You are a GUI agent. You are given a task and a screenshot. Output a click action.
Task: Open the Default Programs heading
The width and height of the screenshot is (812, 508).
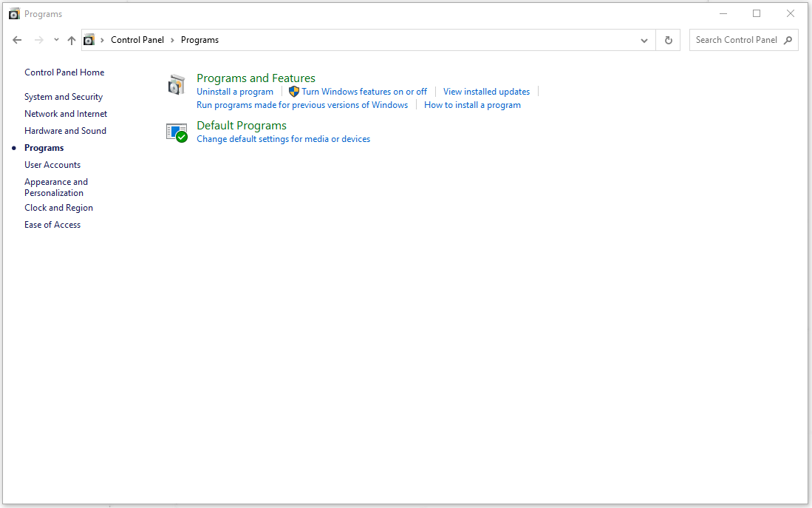click(x=242, y=126)
